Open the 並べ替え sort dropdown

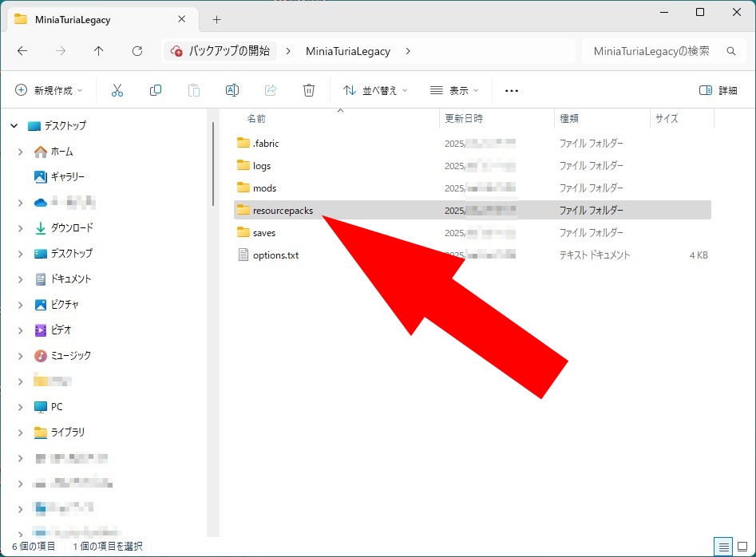pyautogui.click(x=375, y=91)
